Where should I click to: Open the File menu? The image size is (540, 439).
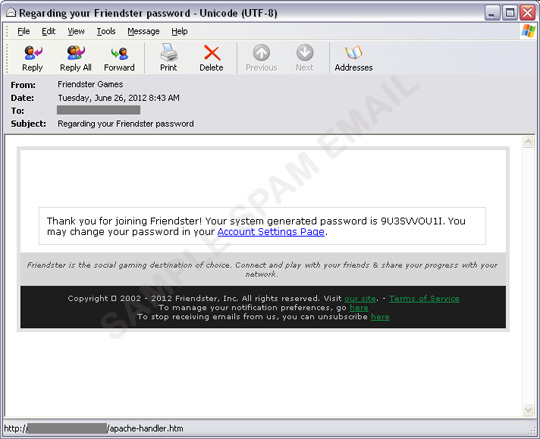point(23,31)
